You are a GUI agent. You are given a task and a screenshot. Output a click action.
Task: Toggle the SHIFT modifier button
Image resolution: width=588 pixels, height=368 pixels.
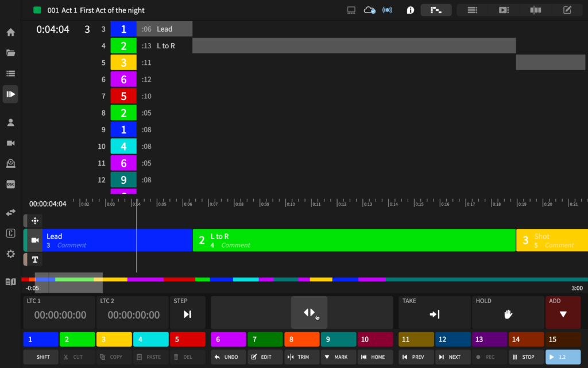tap(41, 357)
